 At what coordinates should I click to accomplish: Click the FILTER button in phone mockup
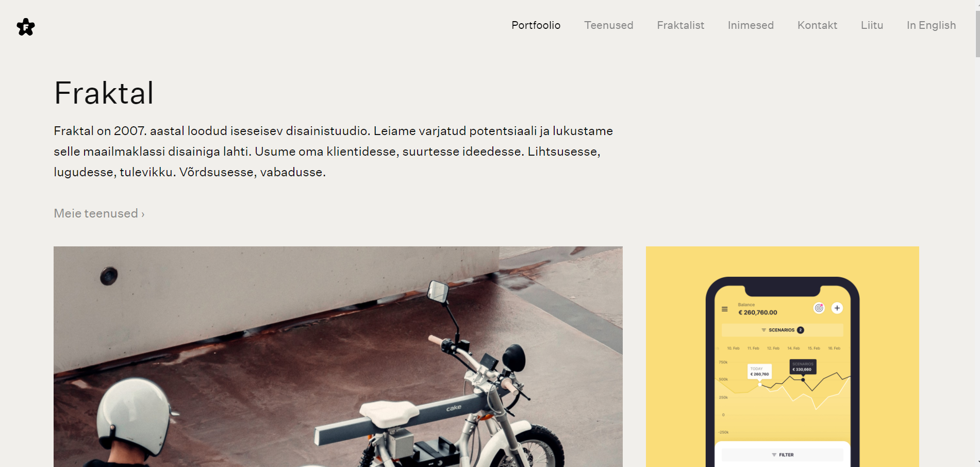pos(783,455)
